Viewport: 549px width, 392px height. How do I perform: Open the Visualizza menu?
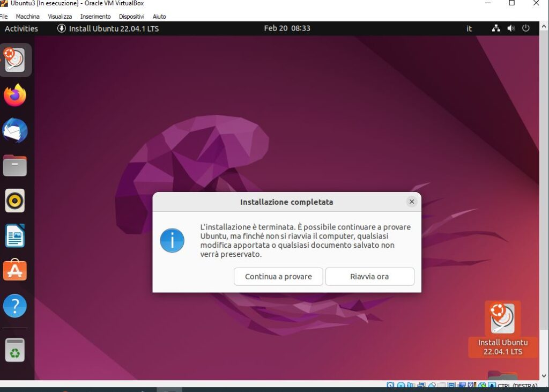[x=60, y=17]
